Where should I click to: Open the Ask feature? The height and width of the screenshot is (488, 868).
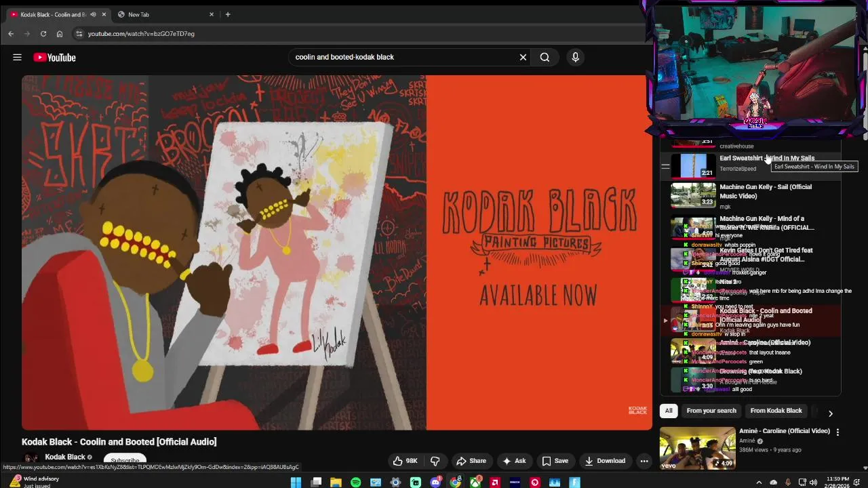point(514,461)
